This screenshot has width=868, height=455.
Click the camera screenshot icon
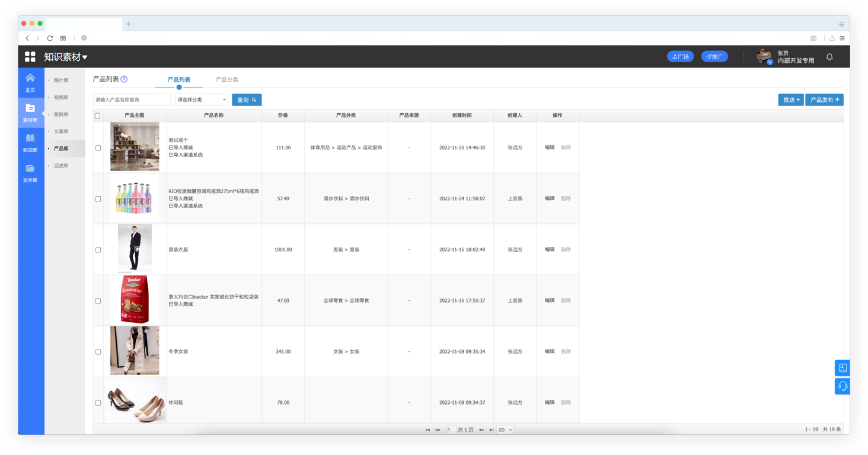coord(813,38)
